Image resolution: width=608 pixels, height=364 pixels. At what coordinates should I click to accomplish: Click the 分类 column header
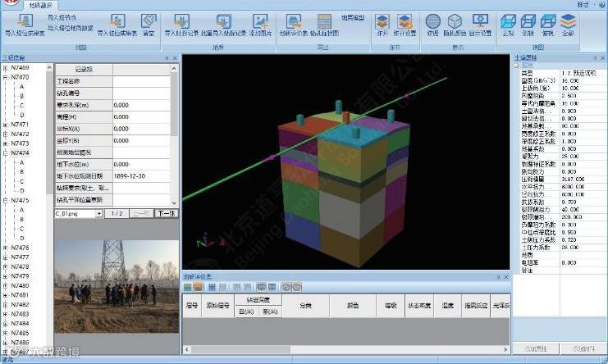click(x=305, y=306)
